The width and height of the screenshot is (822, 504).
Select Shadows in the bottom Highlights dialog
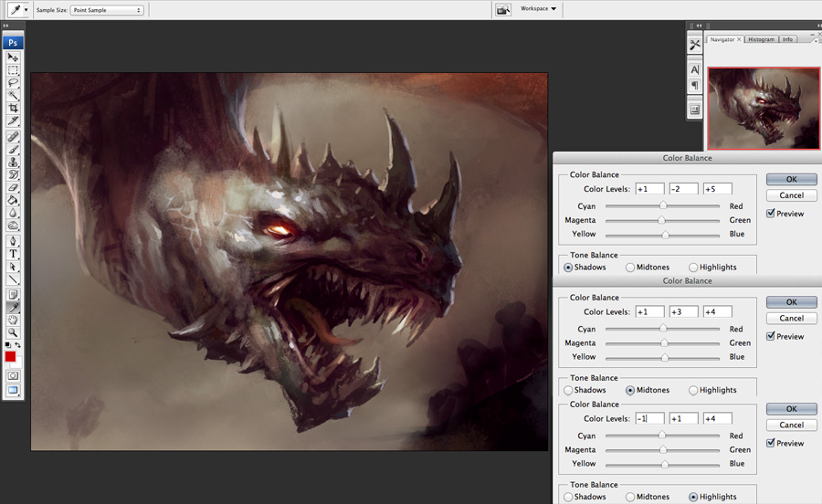(585, 497)
